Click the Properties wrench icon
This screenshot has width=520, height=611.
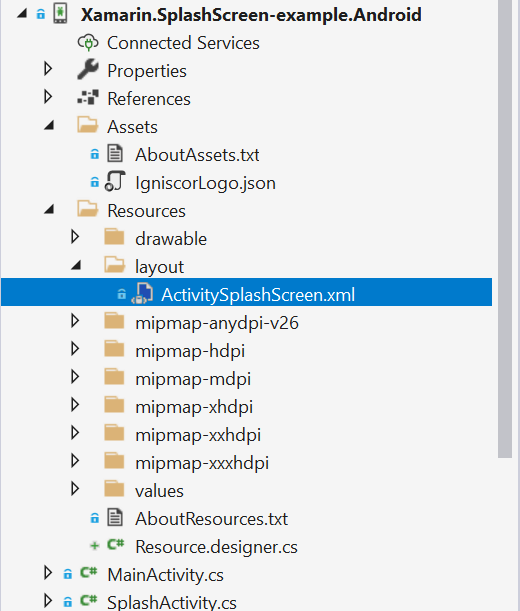(88, 69)
